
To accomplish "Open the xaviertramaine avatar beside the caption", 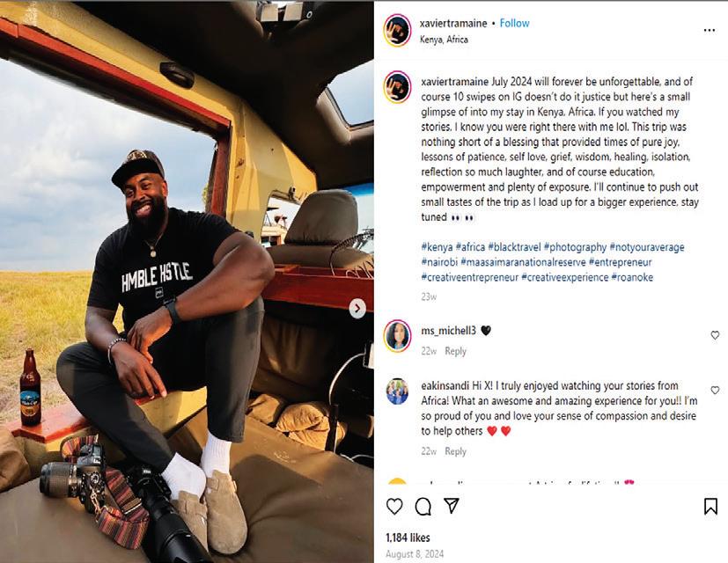I will [397, 87].
